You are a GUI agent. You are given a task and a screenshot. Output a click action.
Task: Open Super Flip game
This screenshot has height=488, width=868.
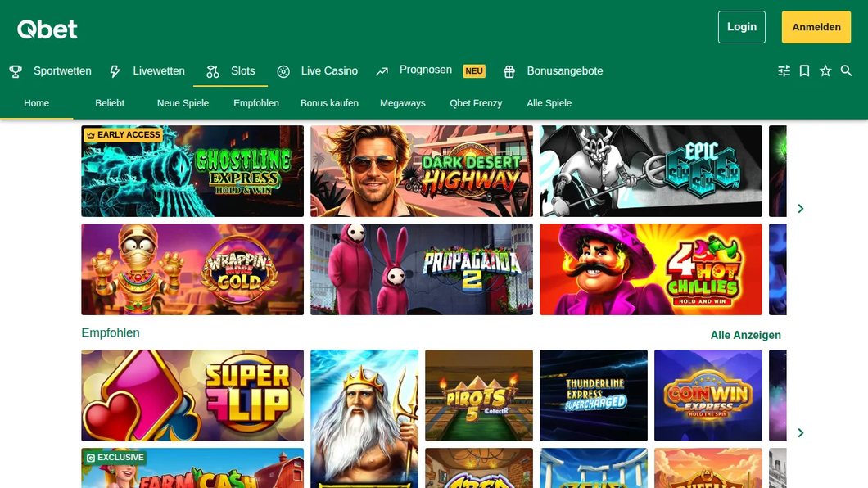click(192, 395)
